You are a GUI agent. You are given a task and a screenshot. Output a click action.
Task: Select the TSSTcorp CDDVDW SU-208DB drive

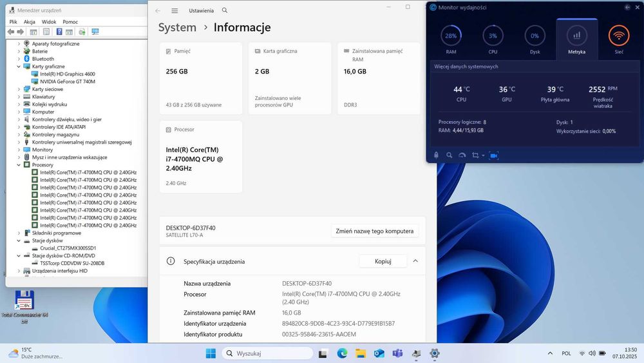[x=72, y=263]
